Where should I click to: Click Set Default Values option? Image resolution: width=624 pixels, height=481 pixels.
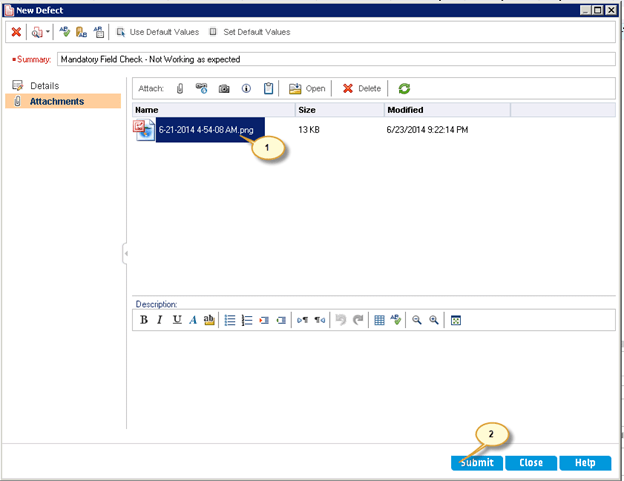coord(249,32)
